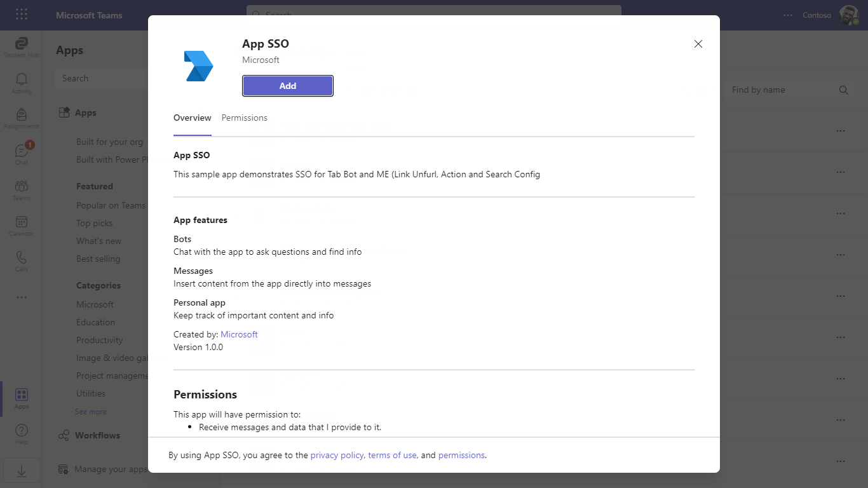Open the Help icon
Screen dimensions: 868x488
[x=22, y=435]
